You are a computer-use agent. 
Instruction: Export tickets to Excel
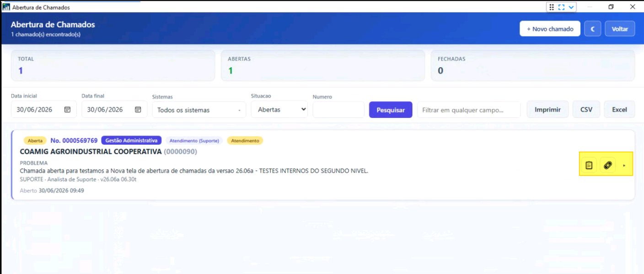click(619, 110)
